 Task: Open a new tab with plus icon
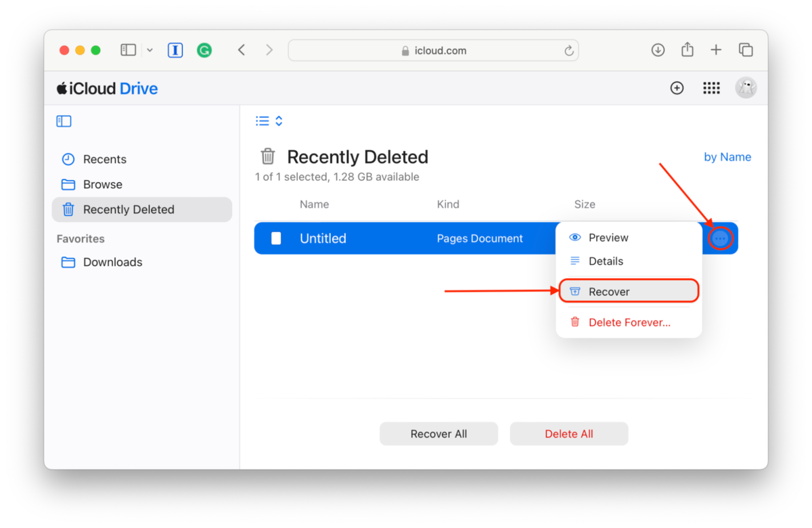(x=716, y=50)
